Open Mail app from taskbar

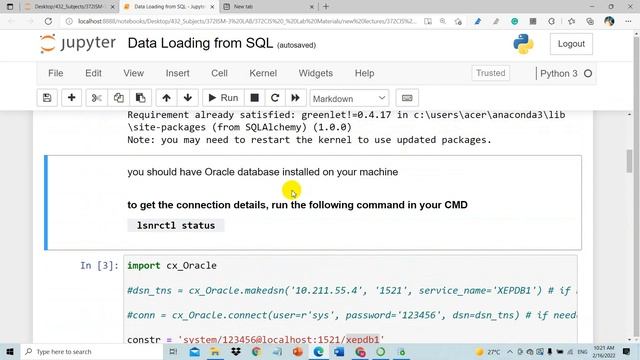click(195, 351)
